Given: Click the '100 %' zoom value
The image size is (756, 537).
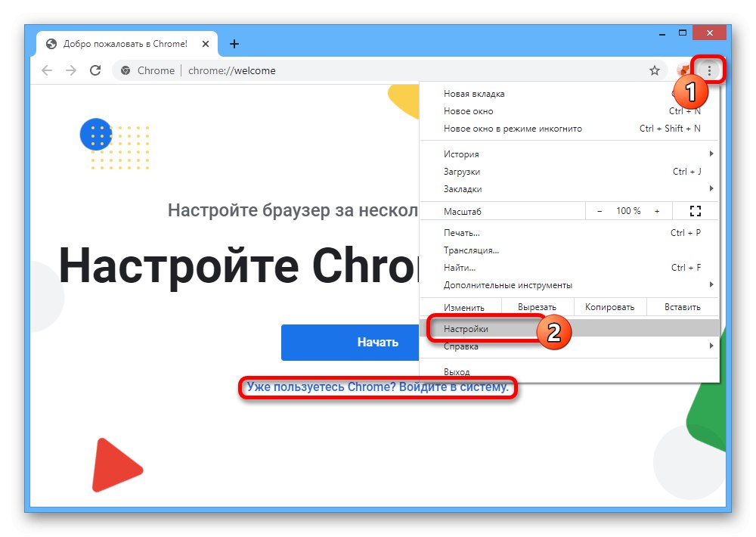Looking at the screenshot, I should pyautogui.click(x=628, y=211).
